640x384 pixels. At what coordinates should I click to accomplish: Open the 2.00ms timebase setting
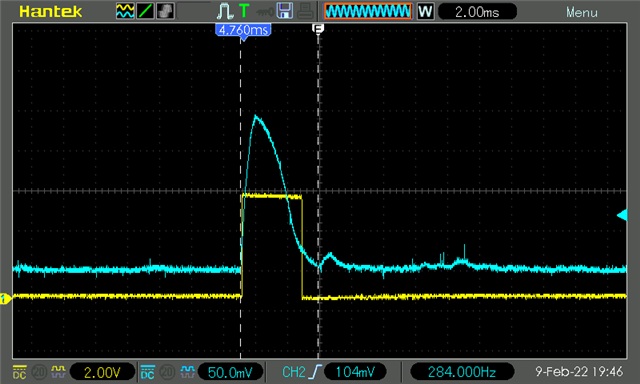[x=477, y=12]
